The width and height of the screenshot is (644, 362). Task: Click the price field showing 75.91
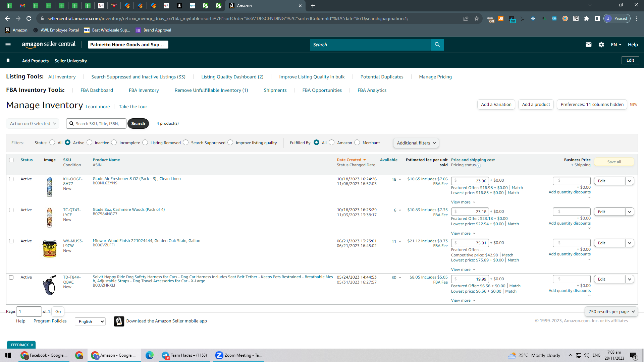470,243
